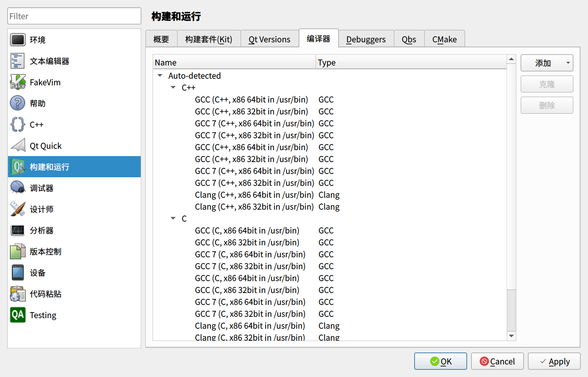Open the CMake tab
This screenshot has width=588, height=377.
[x=444, y=39]
